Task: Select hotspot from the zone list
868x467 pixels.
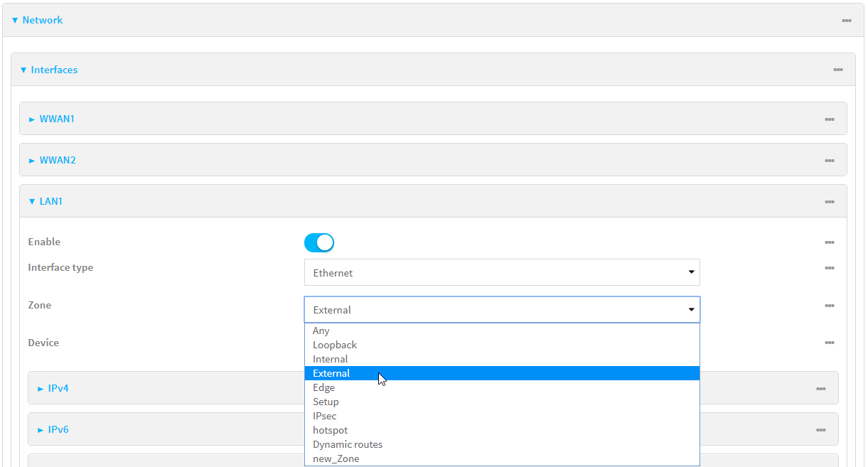Action: [330, 430]
